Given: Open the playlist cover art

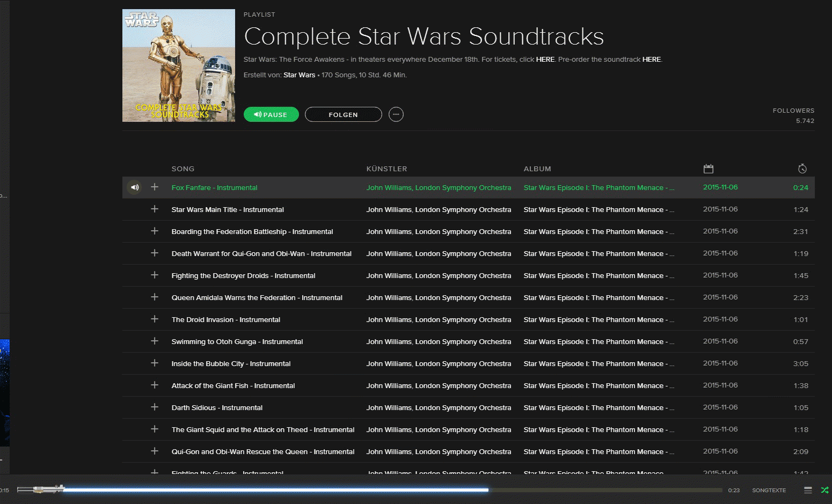Looking at the screenshot, I should [179, 65].
